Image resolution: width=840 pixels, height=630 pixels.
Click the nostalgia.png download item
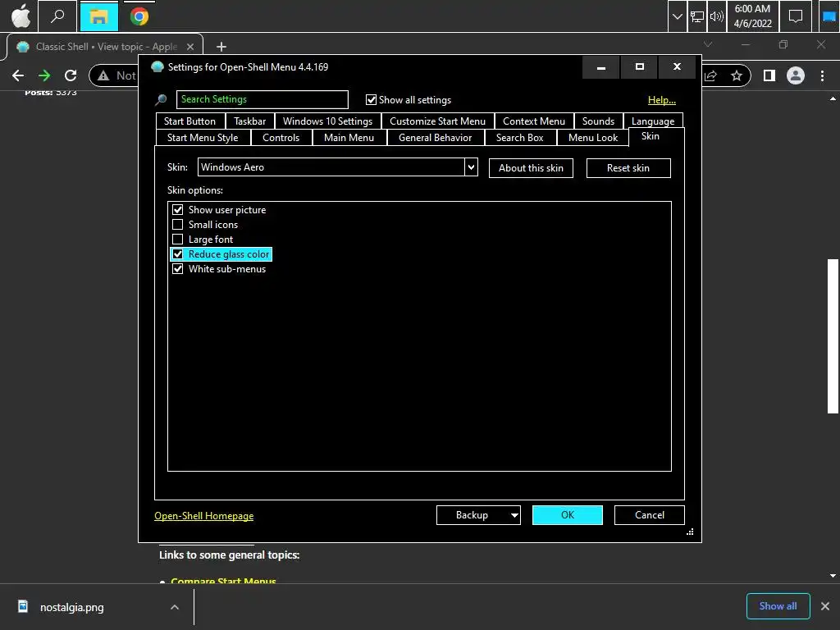click(72, 607)
